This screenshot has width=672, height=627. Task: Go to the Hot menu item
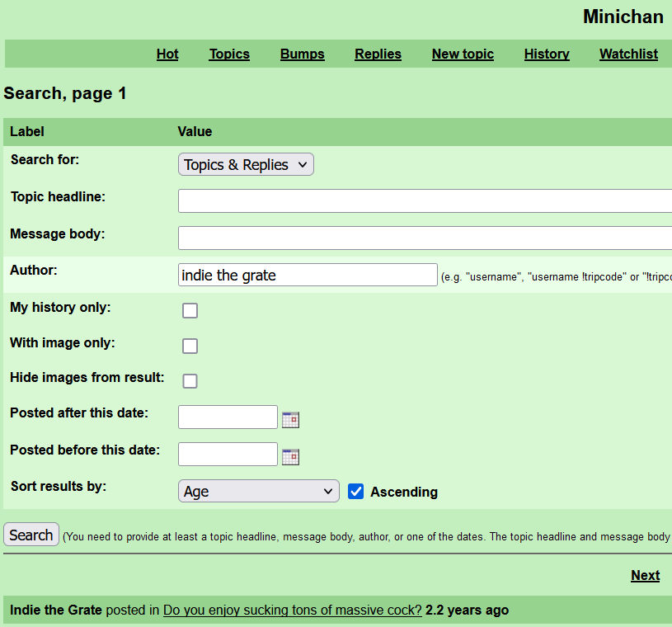(167, 54)
